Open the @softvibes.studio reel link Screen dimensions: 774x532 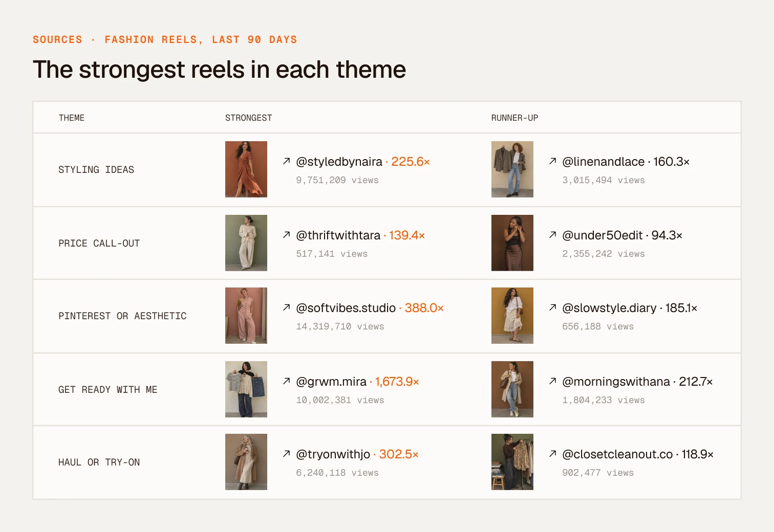pyautogui.click(x=346, y=308)
